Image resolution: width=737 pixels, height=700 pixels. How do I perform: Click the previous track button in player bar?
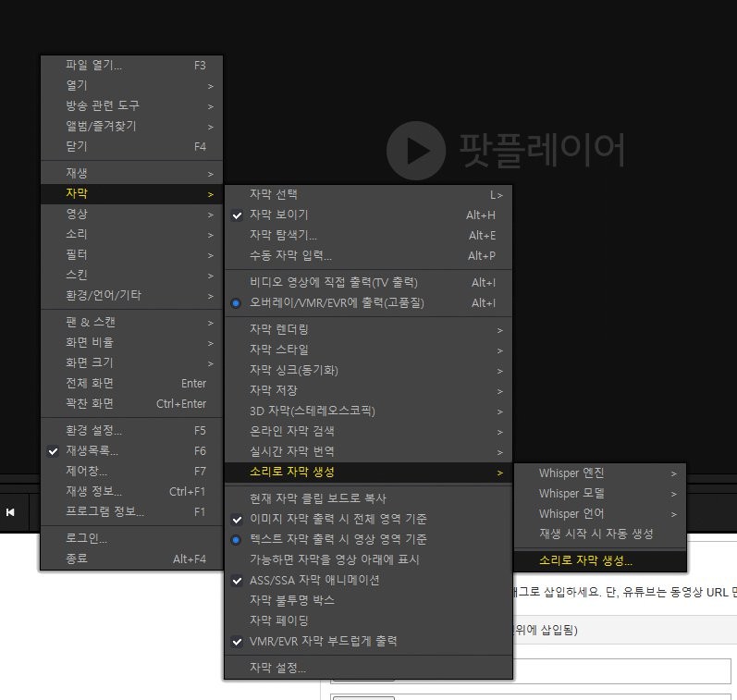click(10, 512)
